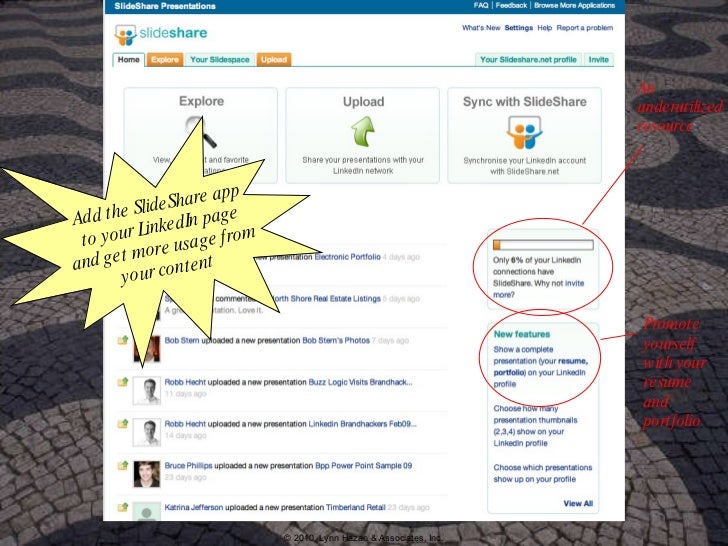Open the orange Explore tab

pyautogui.click(x=165, y=59)
